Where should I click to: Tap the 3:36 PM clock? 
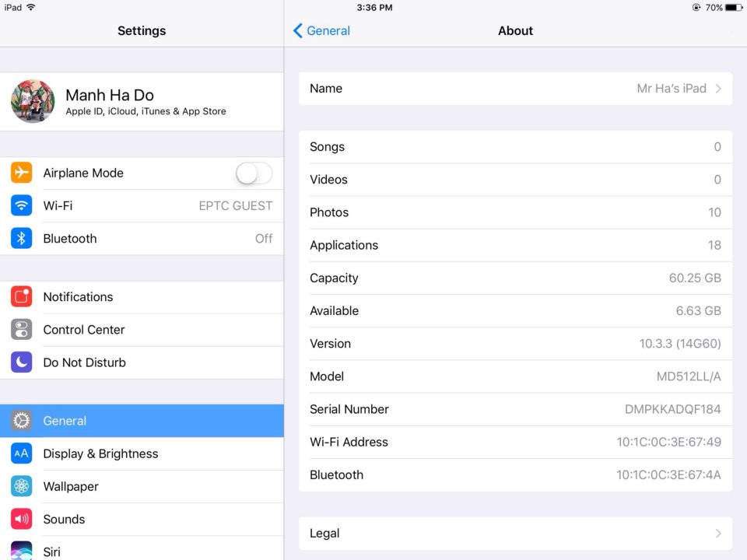(x=374, y=8)
